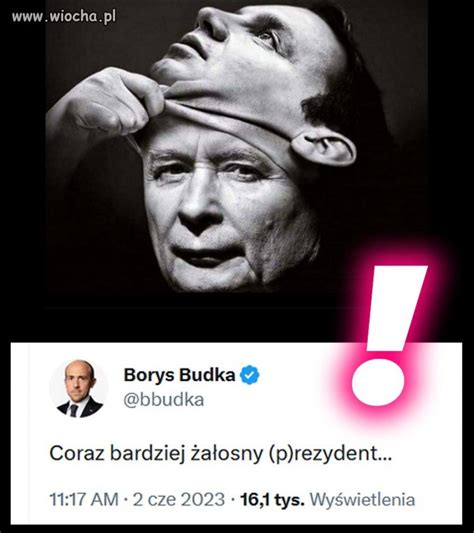Screen dimensions: 474x533
Task: Click the 11:17 AM timestamp
Action: [84, 499]
